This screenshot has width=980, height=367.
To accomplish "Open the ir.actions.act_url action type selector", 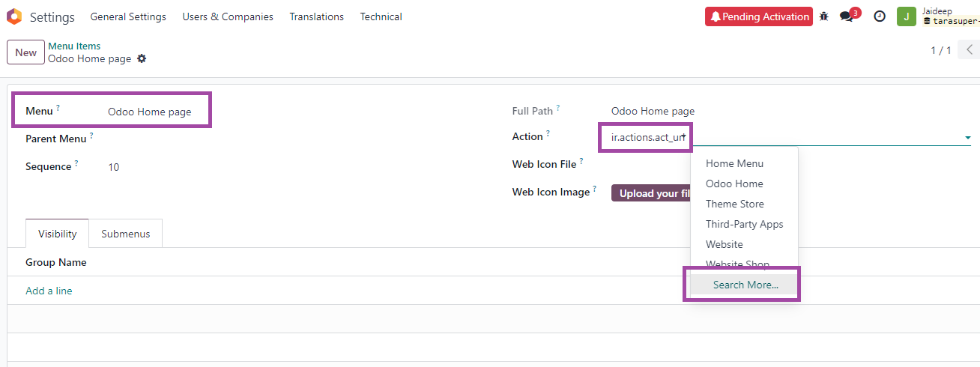I will tap(650, 137).
